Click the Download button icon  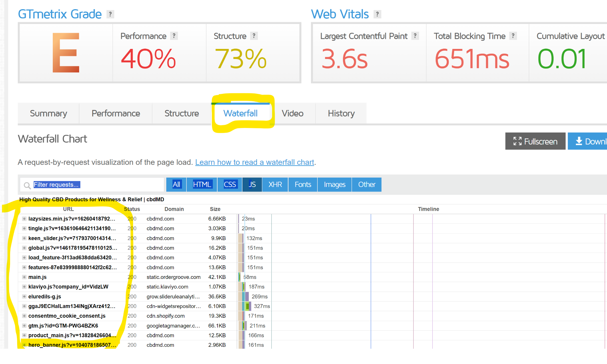pos(579,141)
